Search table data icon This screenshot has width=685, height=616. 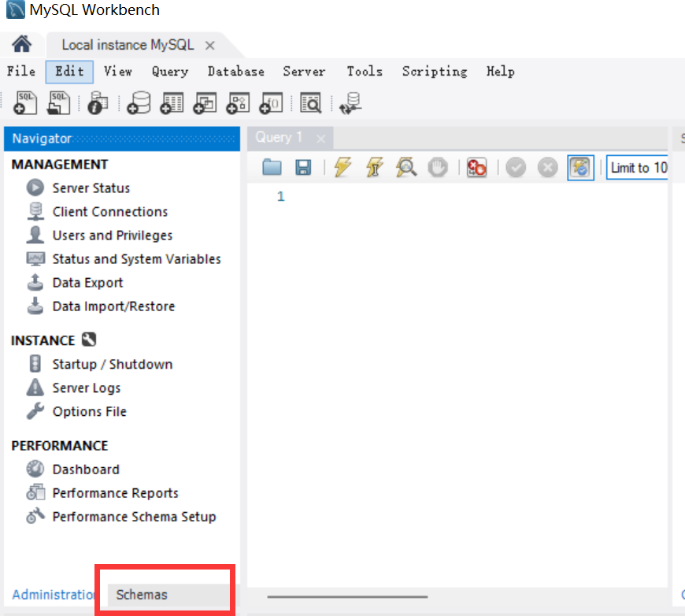click(310, 103)
